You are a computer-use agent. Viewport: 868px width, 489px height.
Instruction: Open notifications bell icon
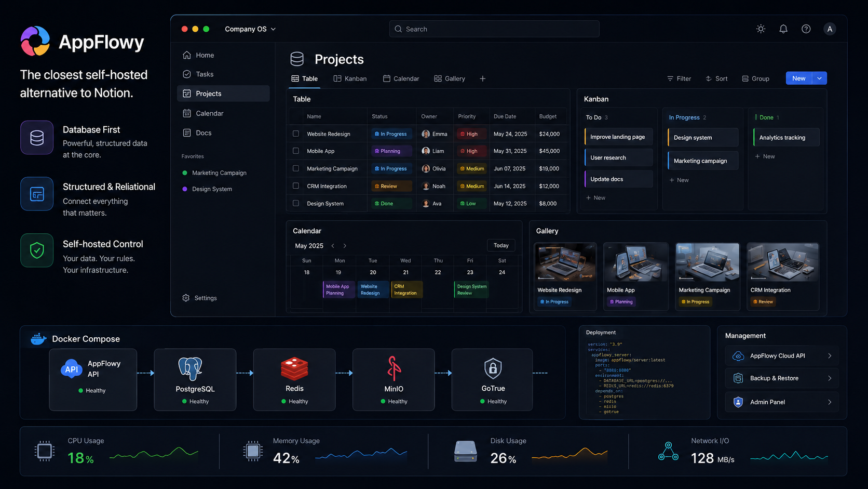783,29
